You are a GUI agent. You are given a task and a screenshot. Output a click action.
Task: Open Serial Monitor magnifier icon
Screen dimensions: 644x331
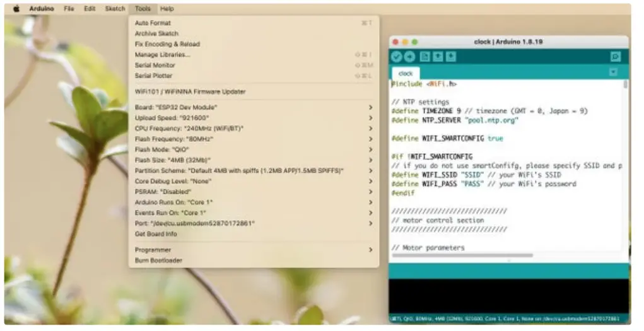coord(615,57)
